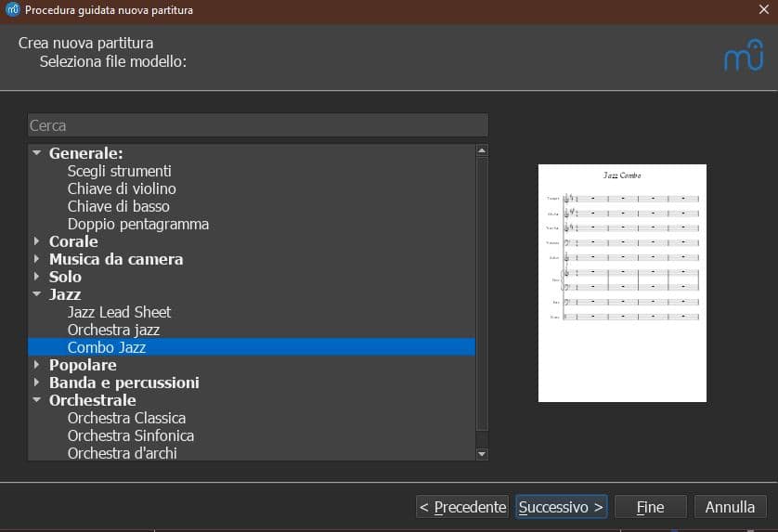This screenshot has height=532, width=778.
Task: Click the MuseScore logo in the header
Action: click(x=743, y=57)
